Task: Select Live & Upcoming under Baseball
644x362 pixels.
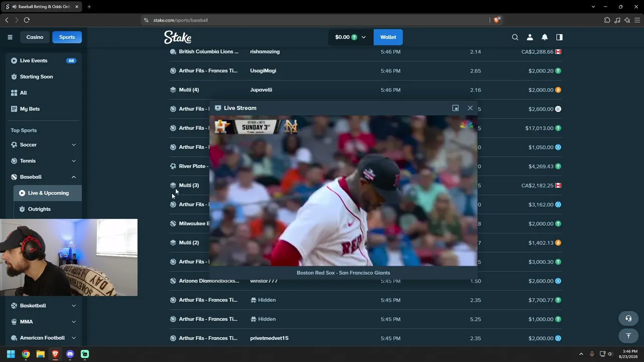Action: (x=47, y=193)
